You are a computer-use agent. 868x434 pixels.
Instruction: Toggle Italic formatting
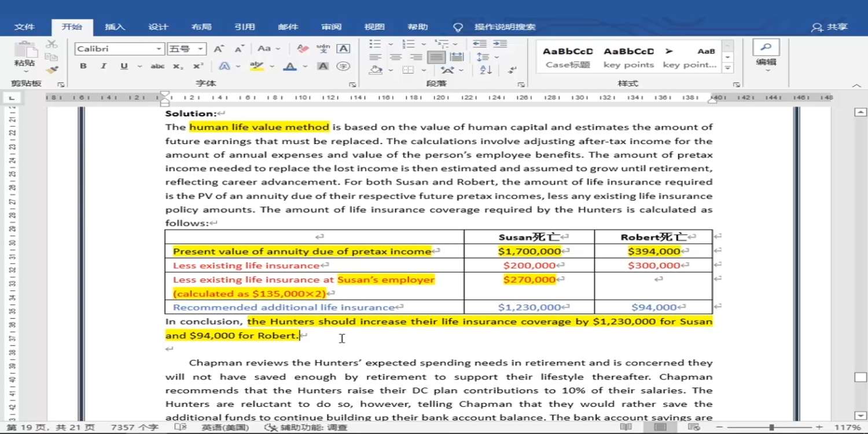(103, 67)
